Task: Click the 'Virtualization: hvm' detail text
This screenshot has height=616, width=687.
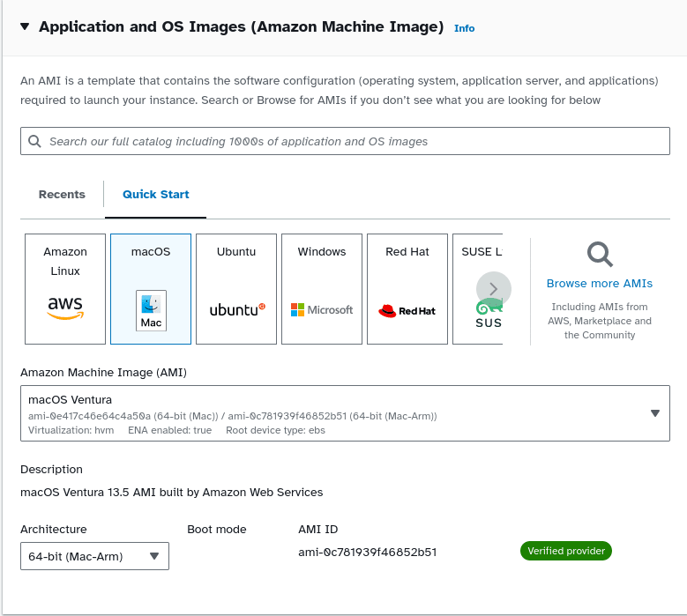Action: point(71,430)
